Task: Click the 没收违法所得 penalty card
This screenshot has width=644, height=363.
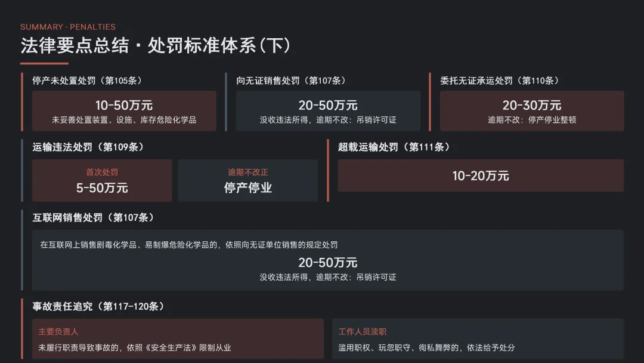Action: [328, 111]
